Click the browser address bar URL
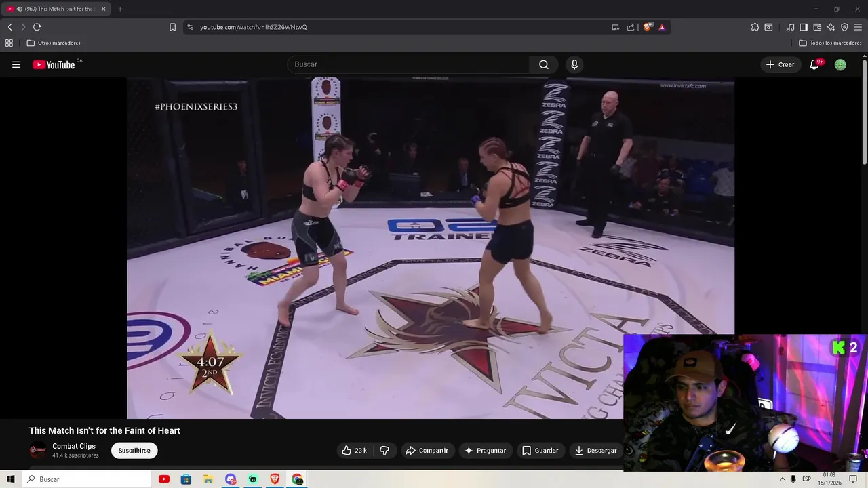Image resolution: width=868 pixels, height=488 pixels. pyautogui.click(x=254, y=27)
